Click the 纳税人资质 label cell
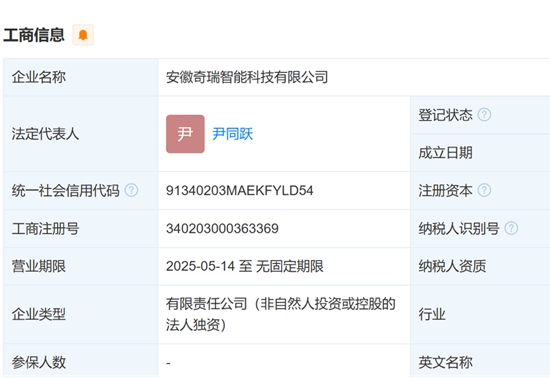The height and width of the screenshot is (378, 550). (x=480, y=266)
